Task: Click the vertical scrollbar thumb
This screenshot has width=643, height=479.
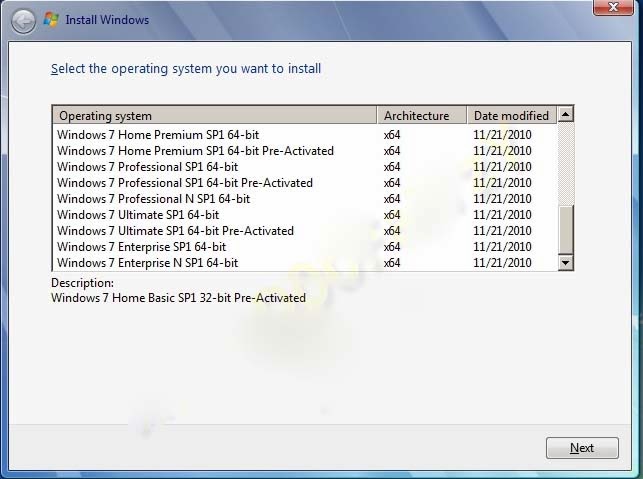Action: 565,230
